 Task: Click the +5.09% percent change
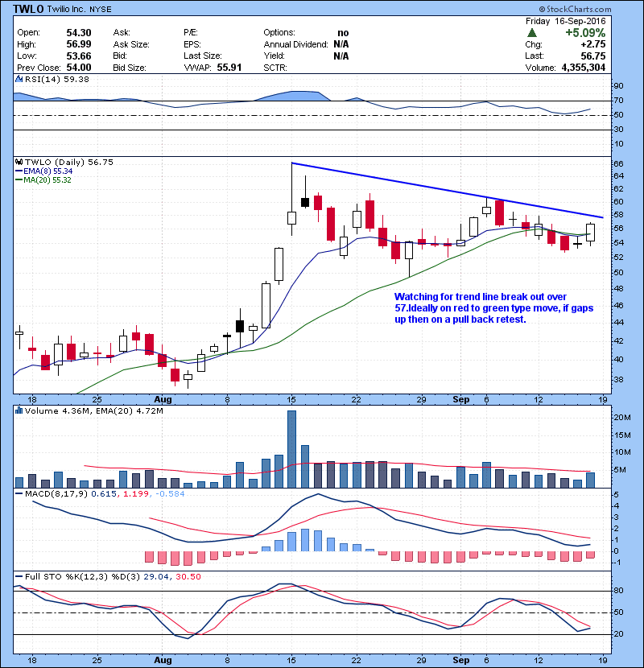[585, 33]
